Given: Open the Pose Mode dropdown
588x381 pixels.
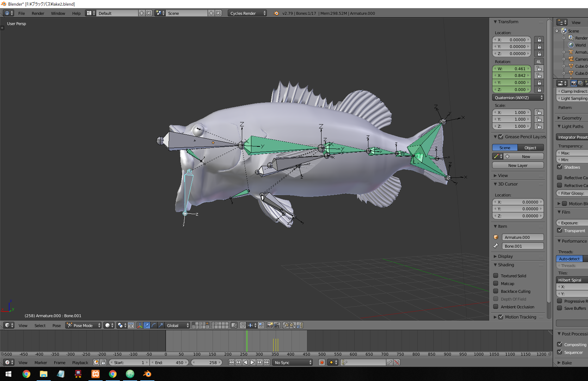Looking at the screenshot, I should coord(84,325).
